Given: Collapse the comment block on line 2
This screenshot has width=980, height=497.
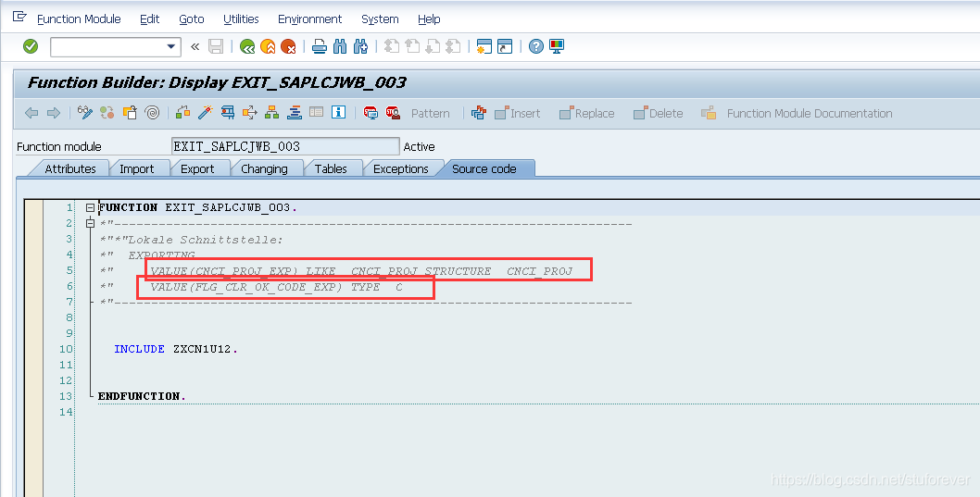Looking at the screenshot, I should [x=90, y=223].
